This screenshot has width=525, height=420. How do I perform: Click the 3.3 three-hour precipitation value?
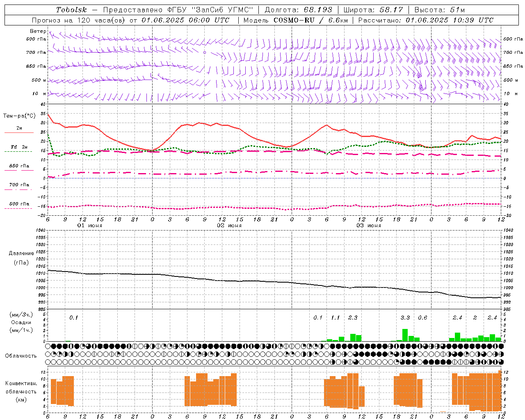tap(405, 317)
